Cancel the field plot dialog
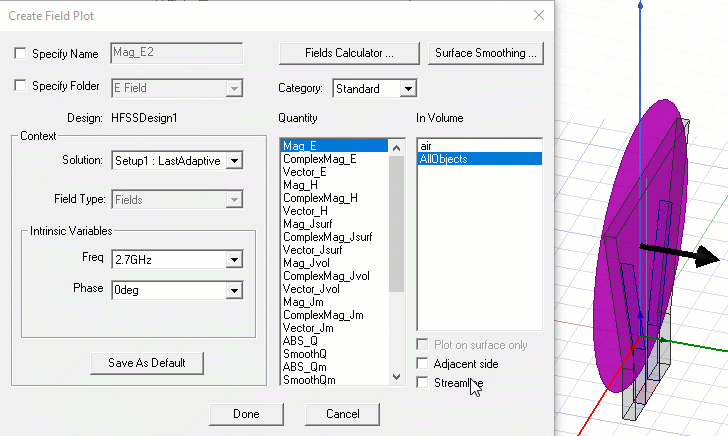The image size is (728, 436). click(x=343, y=414)
